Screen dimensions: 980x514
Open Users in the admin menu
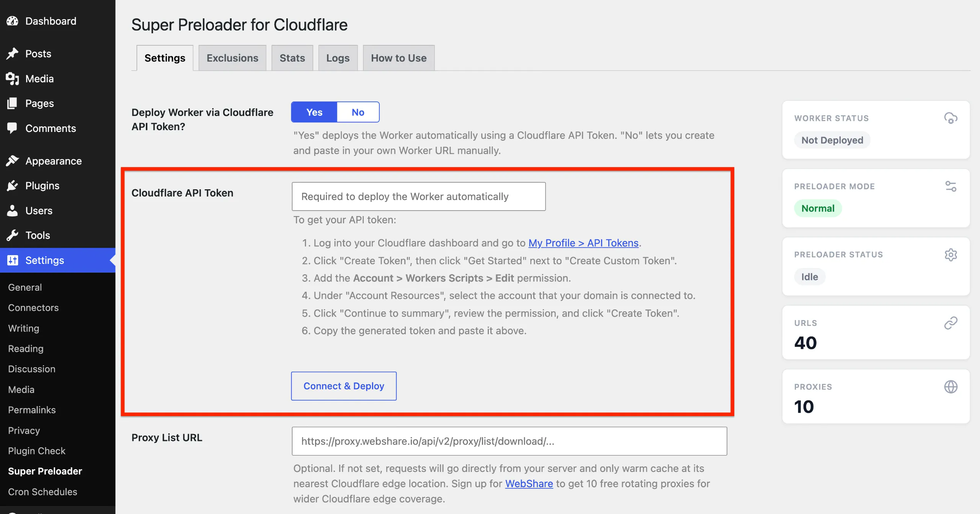(57, 210)
